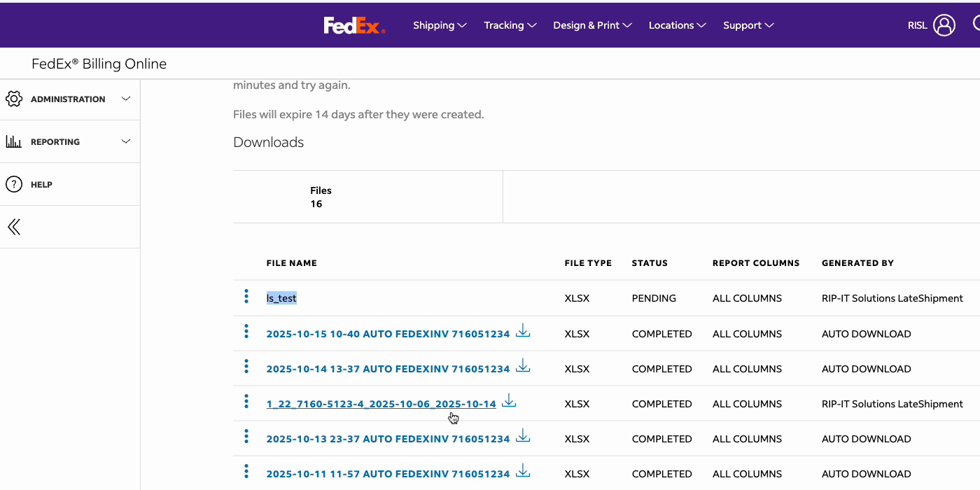Open the RISL user profile icon
The height and width of the screenshot is (490, 980).
[x=944, y=25]
